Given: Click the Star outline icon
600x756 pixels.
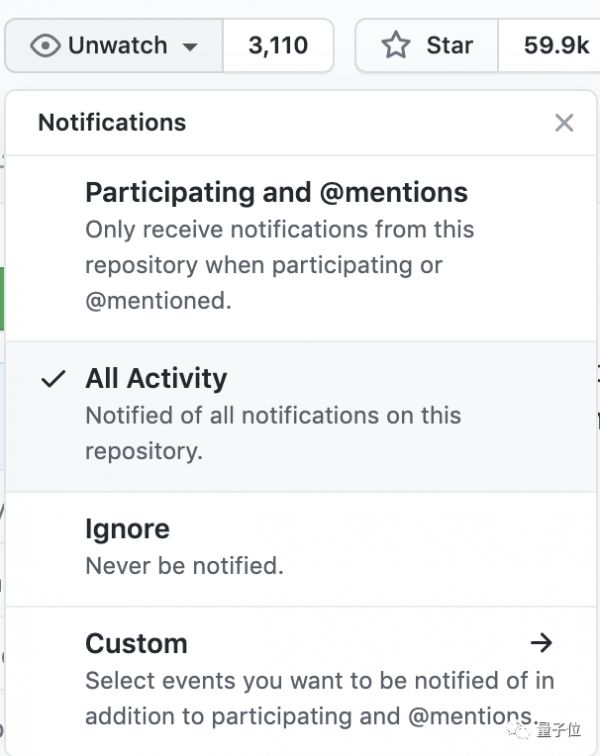Looking at the screenshot, I should click(x=396, y=46).
